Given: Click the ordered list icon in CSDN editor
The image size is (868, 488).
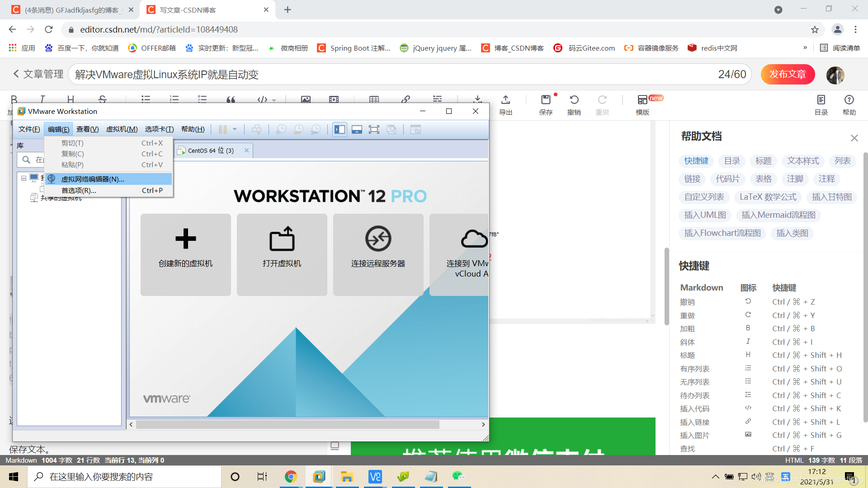Looking at the screenshot, I should point(174,99).
